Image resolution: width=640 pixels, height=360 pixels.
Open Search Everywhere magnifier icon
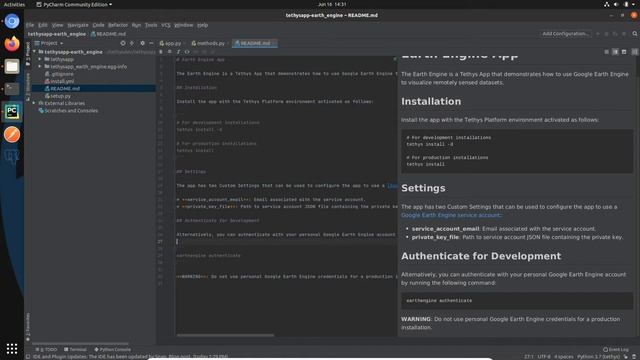click(635, 33)
